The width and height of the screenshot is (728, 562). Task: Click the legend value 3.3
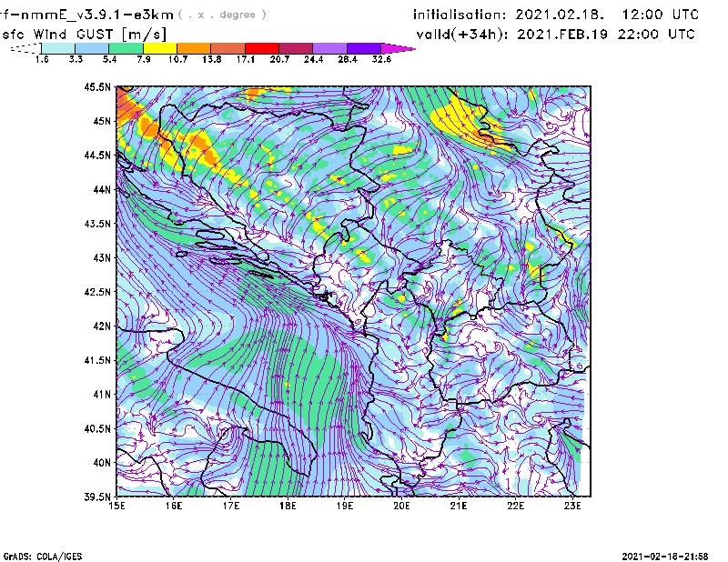coord(76,59)
